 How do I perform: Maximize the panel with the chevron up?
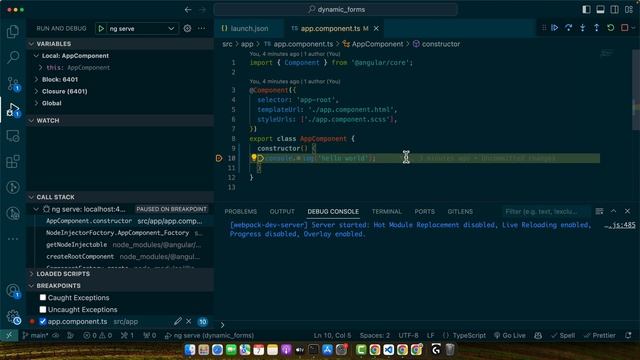[x=613, y=211]
